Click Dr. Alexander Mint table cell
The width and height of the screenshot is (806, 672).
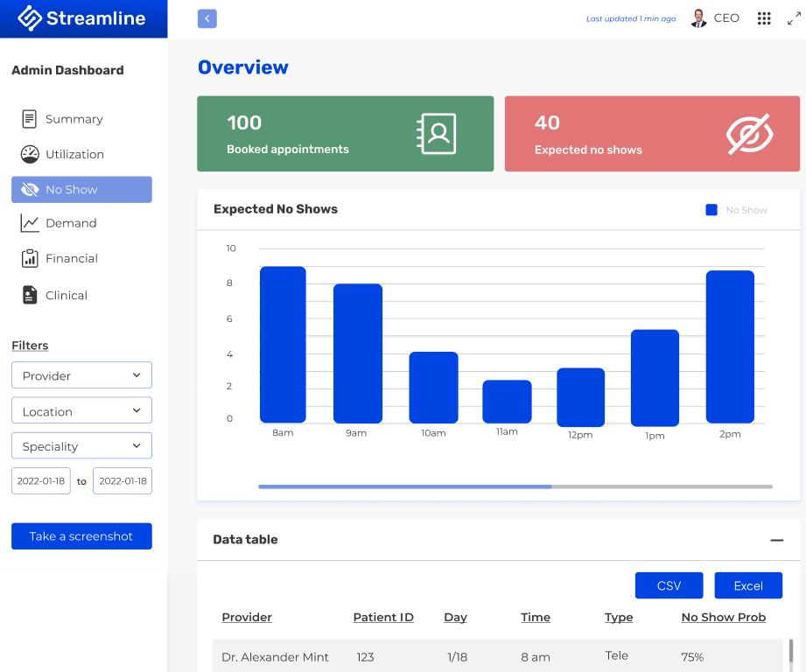pos(275,657)
